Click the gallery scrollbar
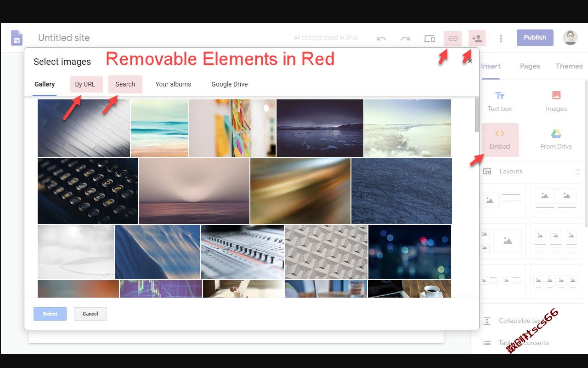The image size is (588, 368). 477,115
